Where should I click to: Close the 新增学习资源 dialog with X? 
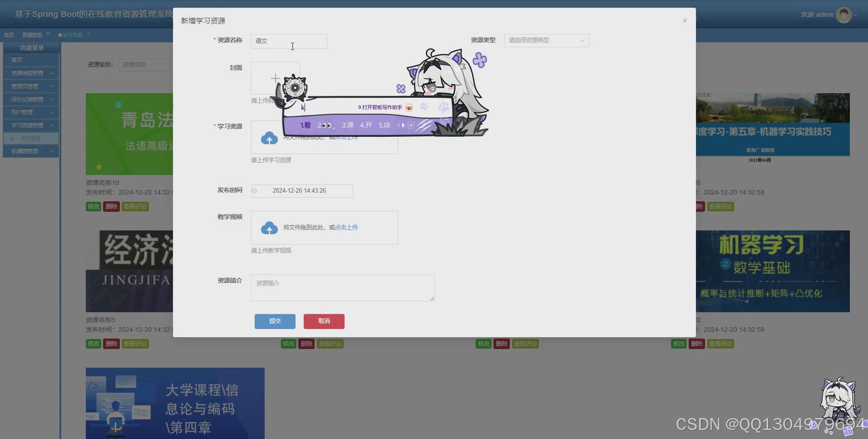685,20
